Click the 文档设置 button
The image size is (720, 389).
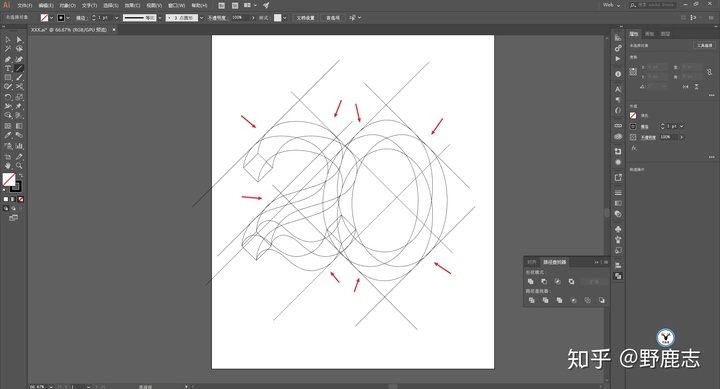[305, 18]
